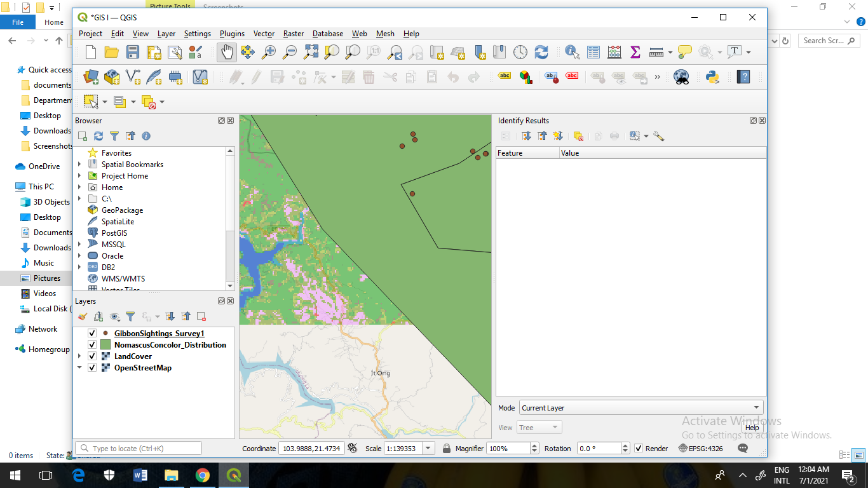Open an existing project folder icon
The width and height of the screenshot is (868, 488).
pyautogui.click(x=112, y=52)
